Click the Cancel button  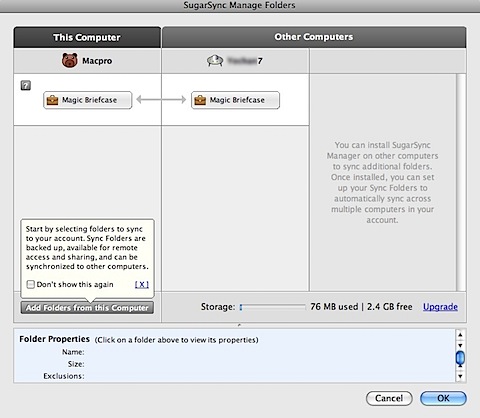(x=389, y=398)
